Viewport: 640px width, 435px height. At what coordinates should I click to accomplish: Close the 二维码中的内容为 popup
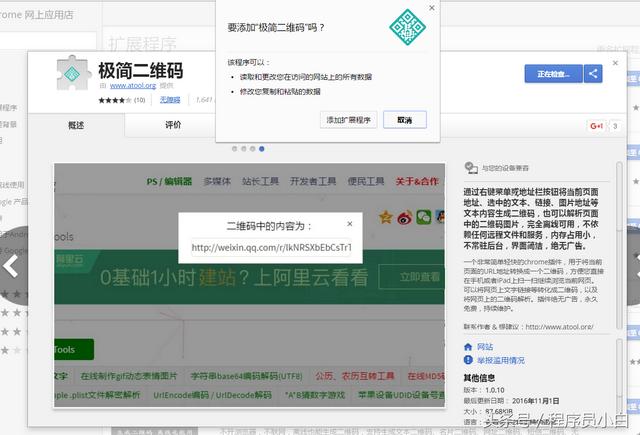[x=350, y=224]
